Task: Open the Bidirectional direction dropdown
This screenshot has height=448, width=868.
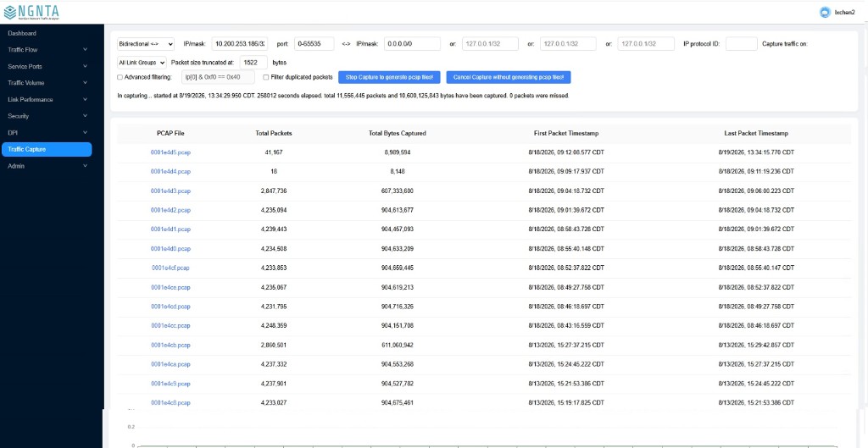Action: tap(146, 44)
